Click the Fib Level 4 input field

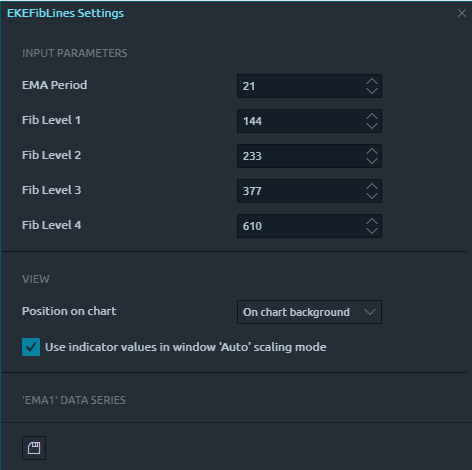[309, 226]
